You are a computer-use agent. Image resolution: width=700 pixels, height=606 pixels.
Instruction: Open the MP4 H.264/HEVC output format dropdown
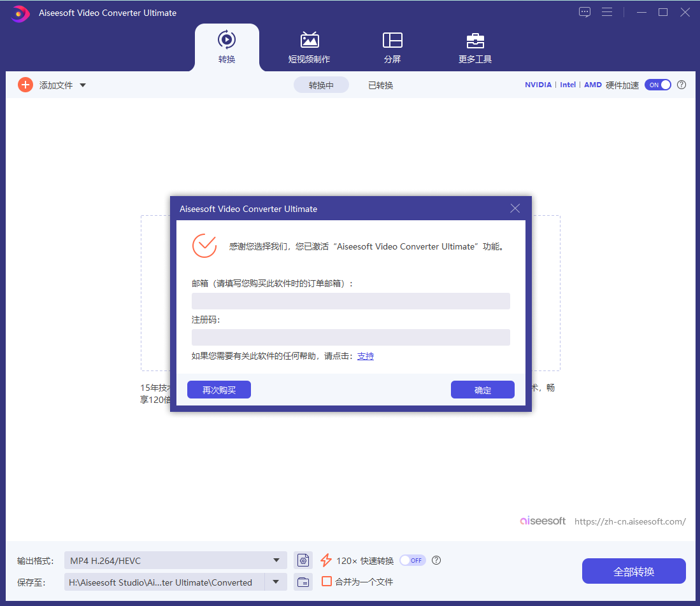(175, 560)
